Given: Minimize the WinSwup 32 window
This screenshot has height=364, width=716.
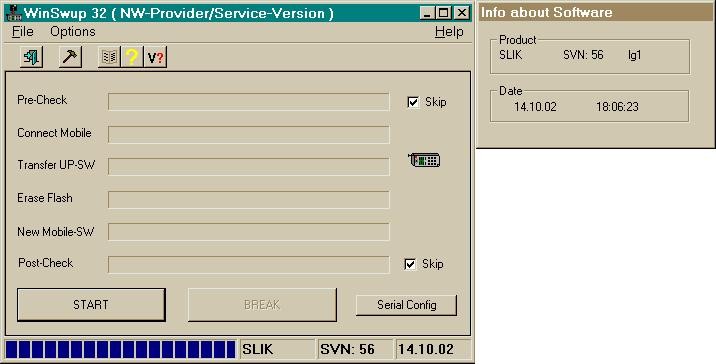Looking at the screenshot, I should (x=427, y=13).
